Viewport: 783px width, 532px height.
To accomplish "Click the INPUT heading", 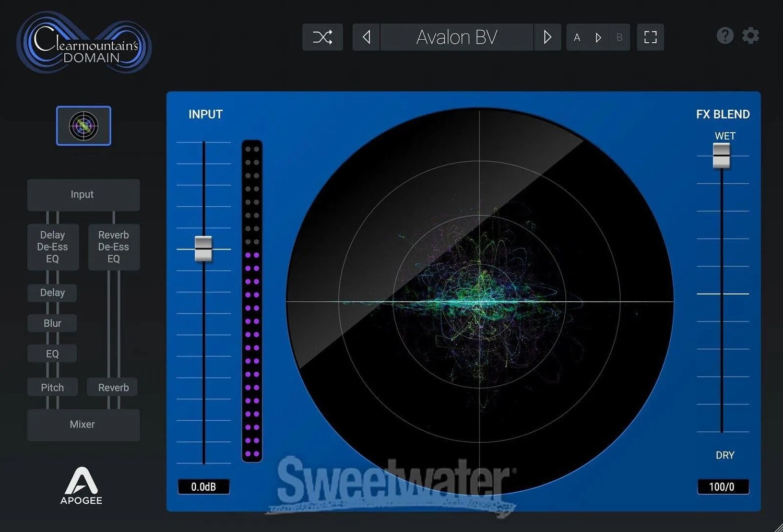I will (206, 114).
